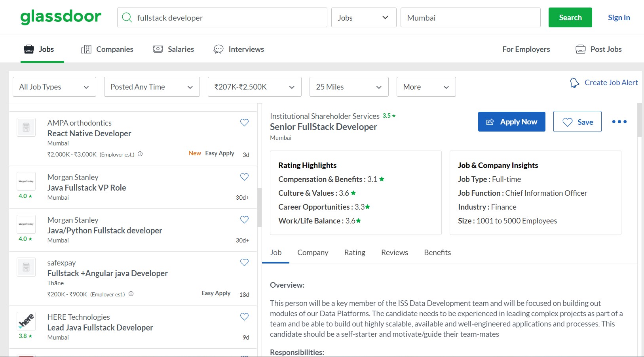Click the Apply Now button

[512, 122]
